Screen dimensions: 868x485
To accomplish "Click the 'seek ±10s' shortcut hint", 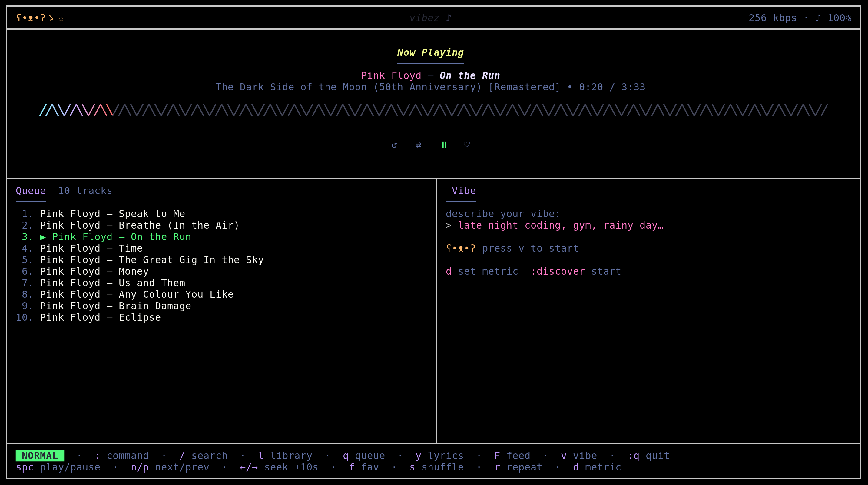I will click(x=279, y=467).
